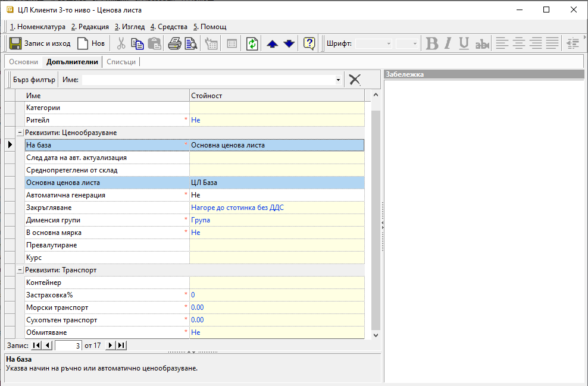This screenshot has width=588, height=386.
Task: Collapse the Реквизити: Ценообразуване group
Action: coord(20,133)
